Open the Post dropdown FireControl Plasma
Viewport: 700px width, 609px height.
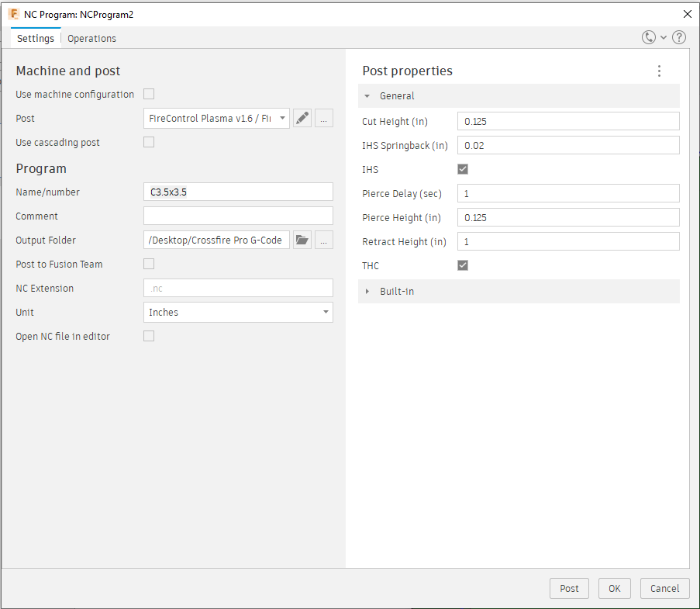point(216,119)
